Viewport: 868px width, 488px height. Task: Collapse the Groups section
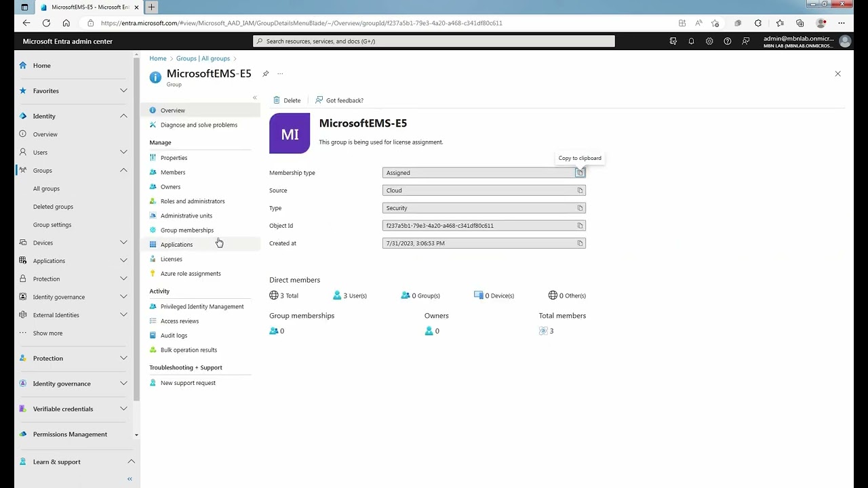point(123,170)
